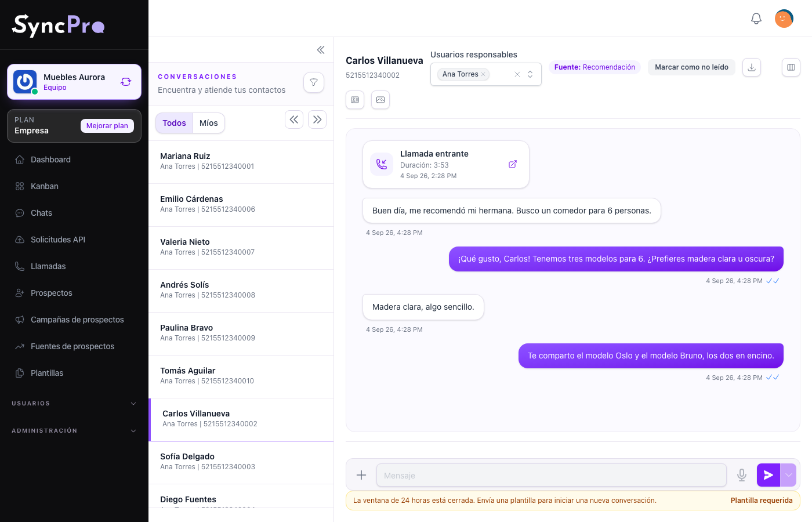Viewport: 812px width, 522px height.
Task: Click the Mejorar plan button
Action: [107, 126]
